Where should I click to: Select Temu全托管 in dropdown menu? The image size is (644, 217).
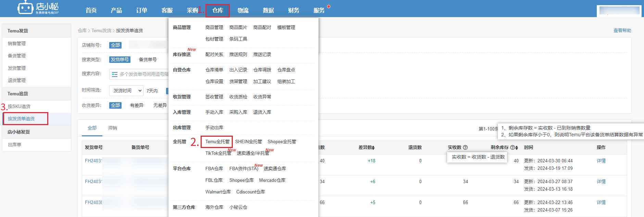(x=217, y=141)
